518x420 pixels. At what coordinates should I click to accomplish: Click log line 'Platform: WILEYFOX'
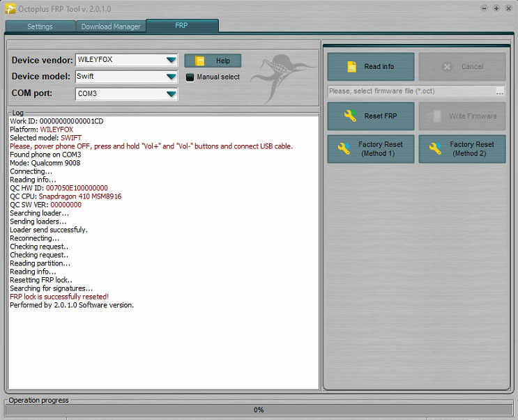41,130
